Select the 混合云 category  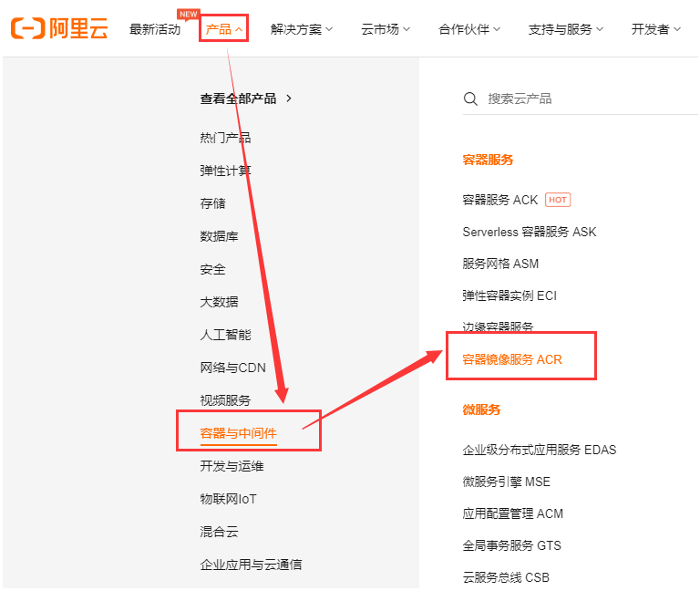pyautogui.click(x=219, y=532)
